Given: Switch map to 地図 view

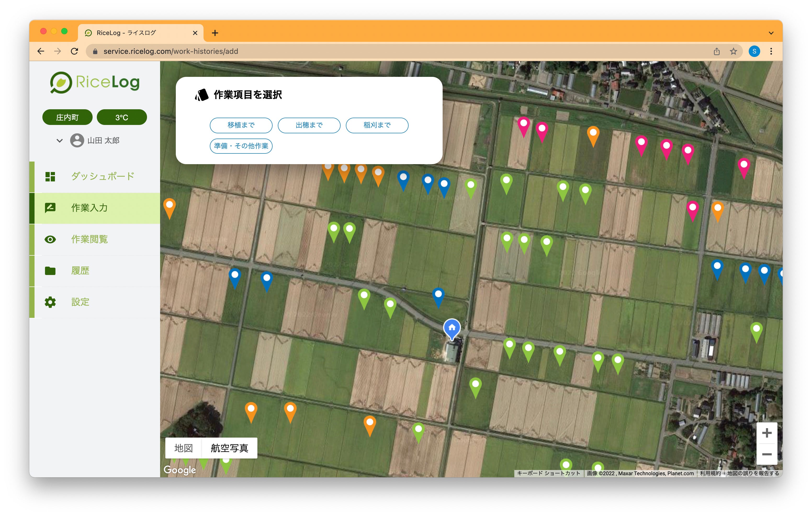Looking at the screenshot, I should point(183,448).
